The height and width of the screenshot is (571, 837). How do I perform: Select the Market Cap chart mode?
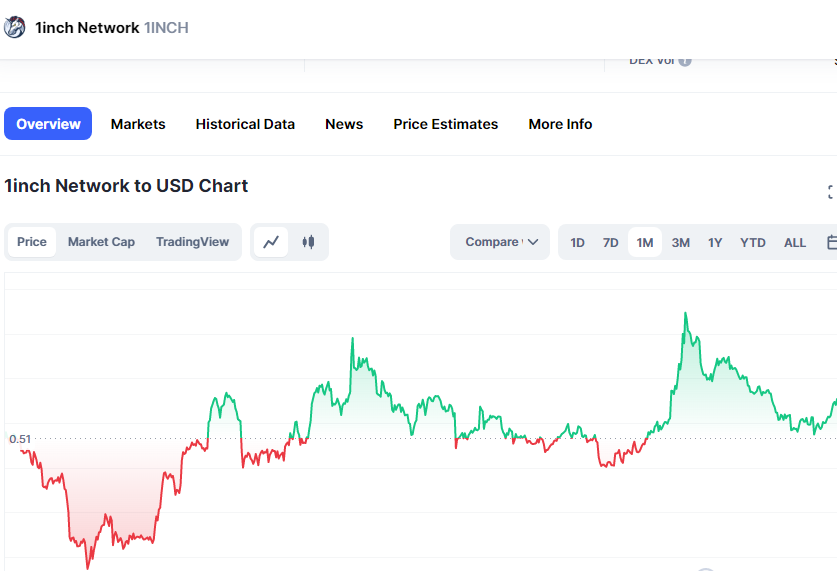coord(101,242)
